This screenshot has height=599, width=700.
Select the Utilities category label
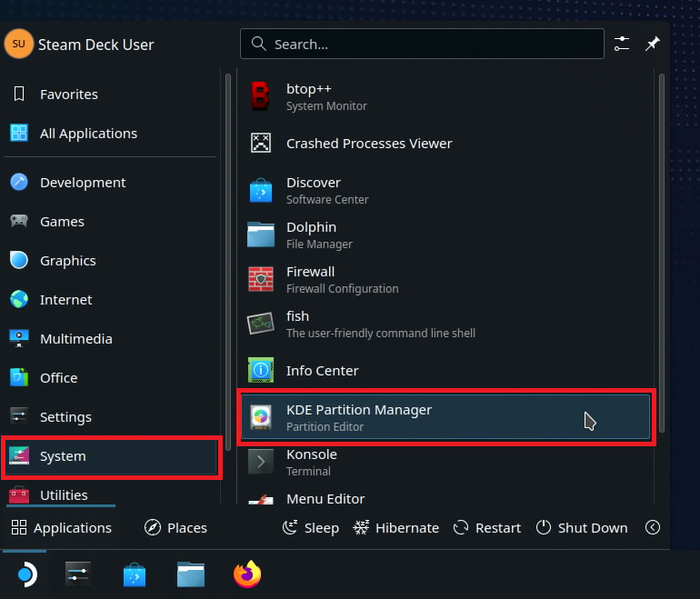point(64,495)
